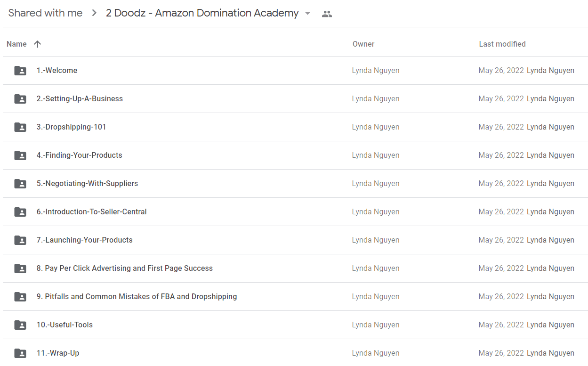Click the folder icon beside 10.-Useful-Tools
Viewport: 588px width, 366px height.
[x=20, y=325]
